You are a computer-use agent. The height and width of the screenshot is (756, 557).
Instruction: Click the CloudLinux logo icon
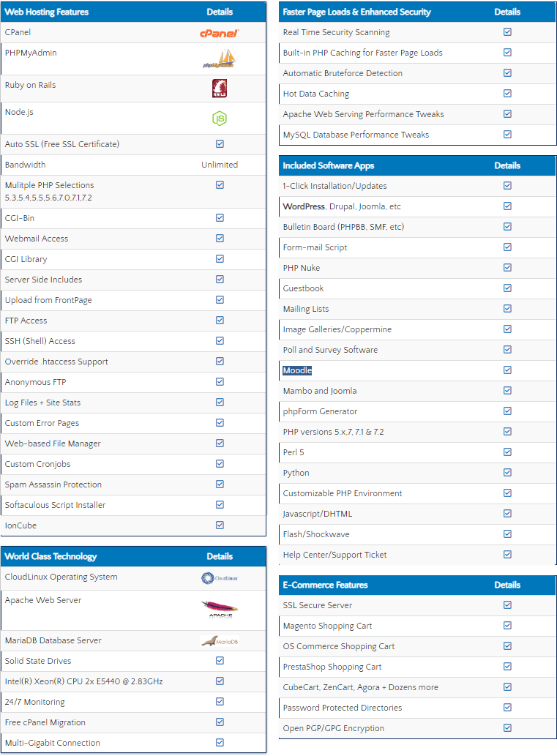(x=220, y=578)
